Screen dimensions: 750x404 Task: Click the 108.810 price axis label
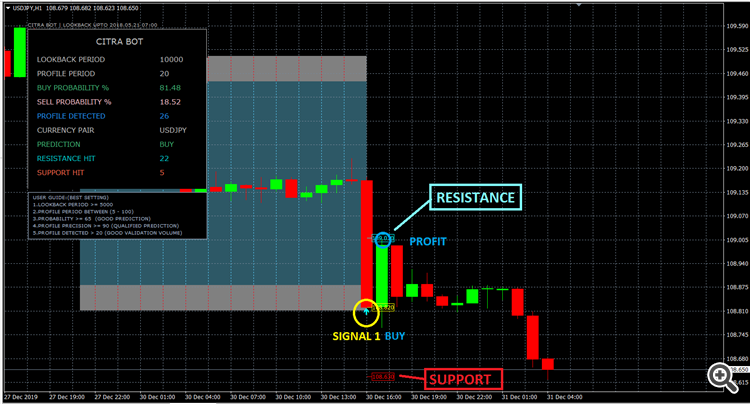(737, 311)
